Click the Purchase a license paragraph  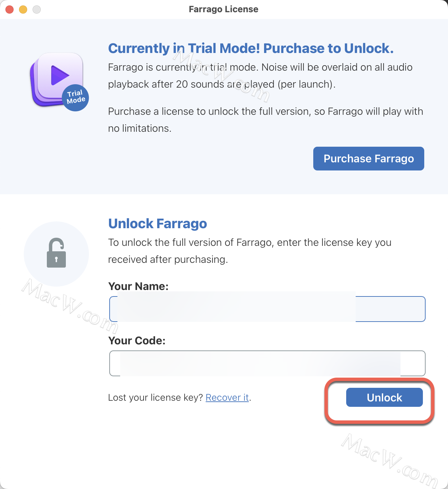tap(265, 120)
